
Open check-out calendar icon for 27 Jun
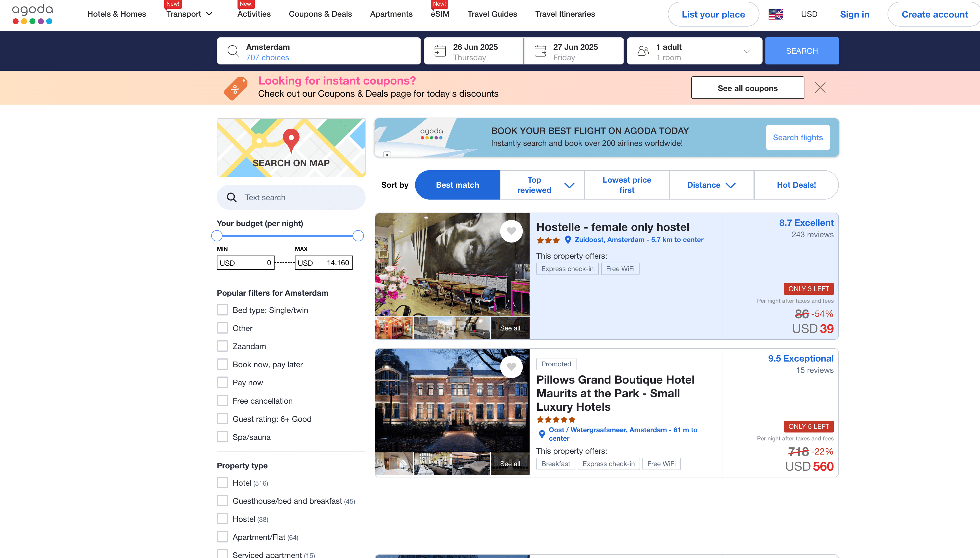(540, 51)
